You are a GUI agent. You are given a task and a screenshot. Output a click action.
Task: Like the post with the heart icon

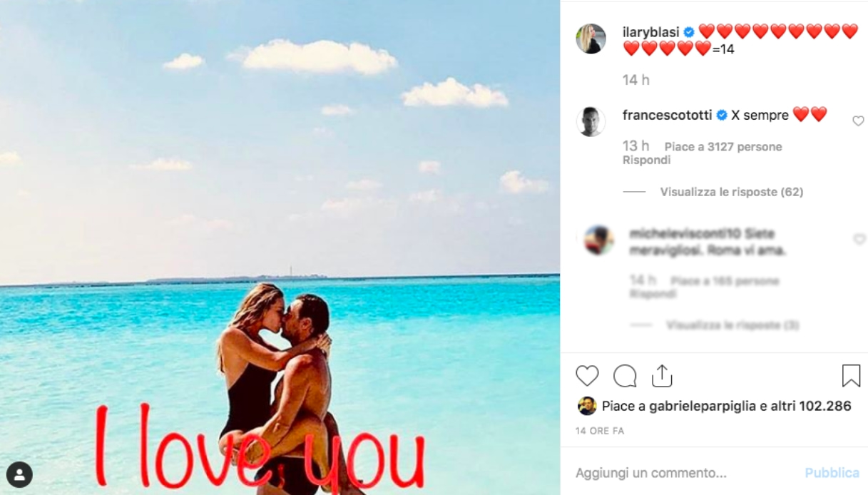coord(587,376)
